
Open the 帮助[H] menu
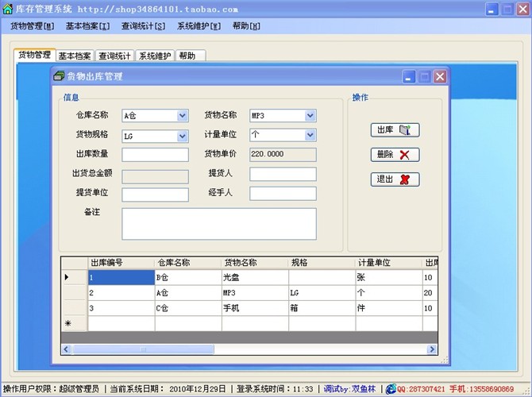[x=246, y=26]
